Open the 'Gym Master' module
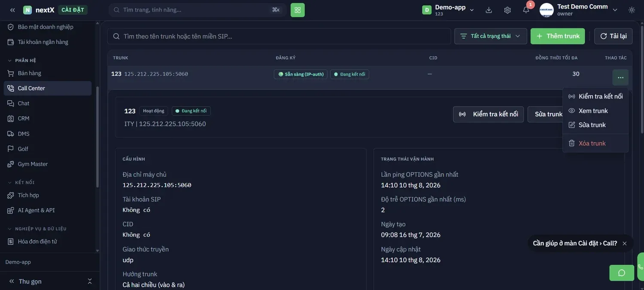644x290 pixels. (x=48, y=164)
